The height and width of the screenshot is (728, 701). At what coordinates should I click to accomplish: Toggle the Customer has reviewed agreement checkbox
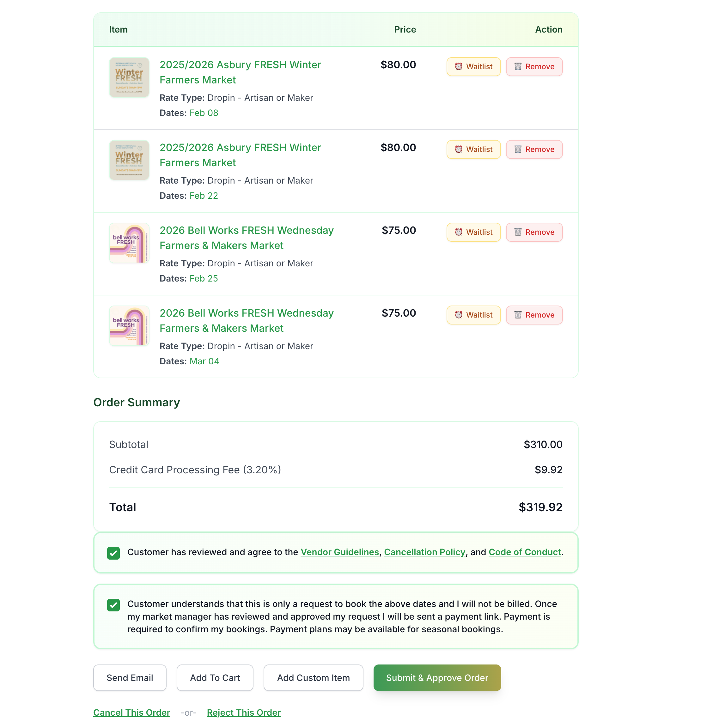click(113, 553)
